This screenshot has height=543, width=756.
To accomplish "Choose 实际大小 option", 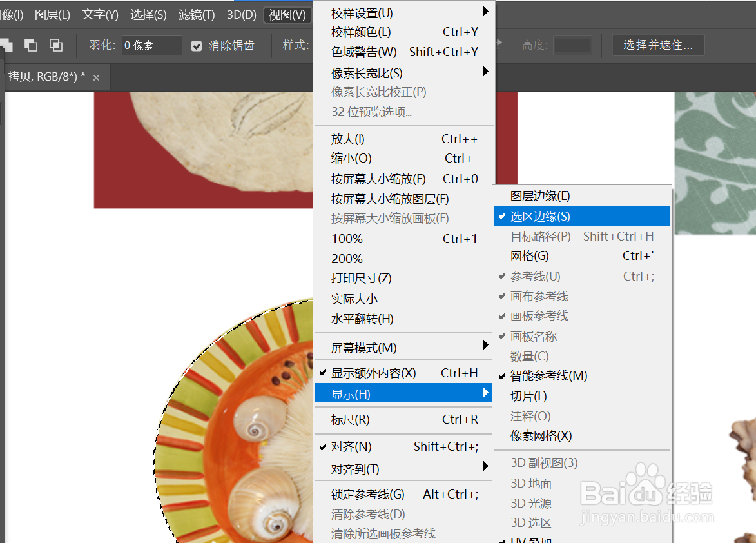I will [x=403, y=299].
